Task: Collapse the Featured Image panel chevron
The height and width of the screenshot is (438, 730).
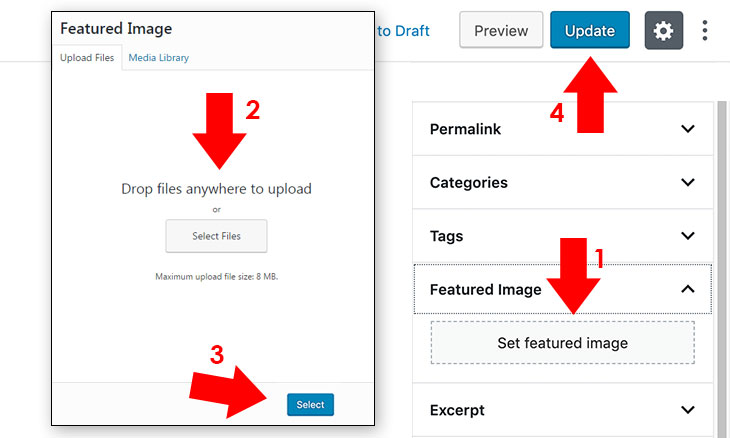Action: click(688, 289)
